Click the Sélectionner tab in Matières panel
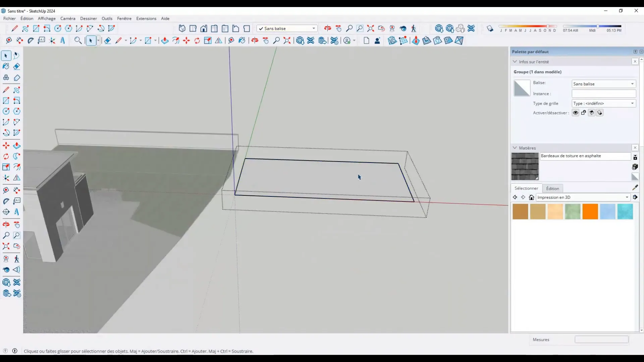Image resolution: width=644 pixels, height=362 pixels. (x=527, y=188)
